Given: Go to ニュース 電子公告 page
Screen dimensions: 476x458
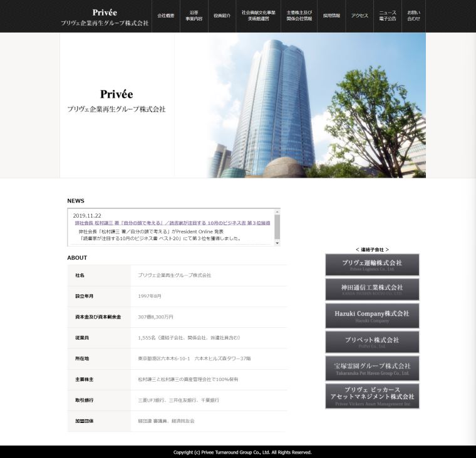Looking at the screenshot, I should [388, 16].
